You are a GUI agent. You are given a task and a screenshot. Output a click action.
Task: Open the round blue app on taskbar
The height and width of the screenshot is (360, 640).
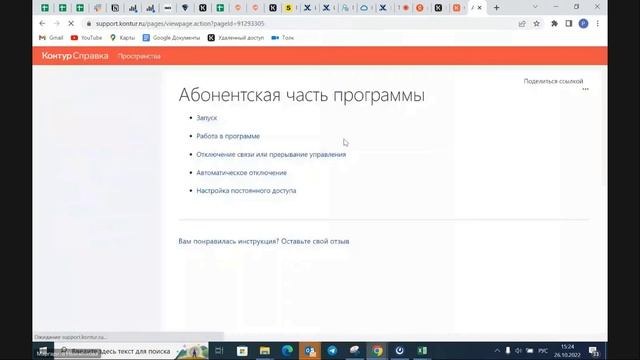click(400, 351)
